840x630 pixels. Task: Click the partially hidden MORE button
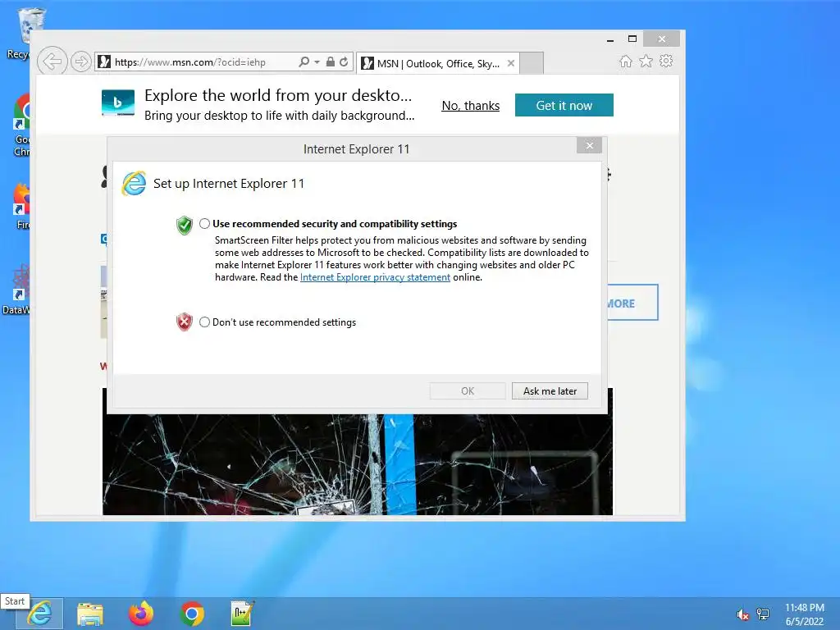click(x=632, y=303)
